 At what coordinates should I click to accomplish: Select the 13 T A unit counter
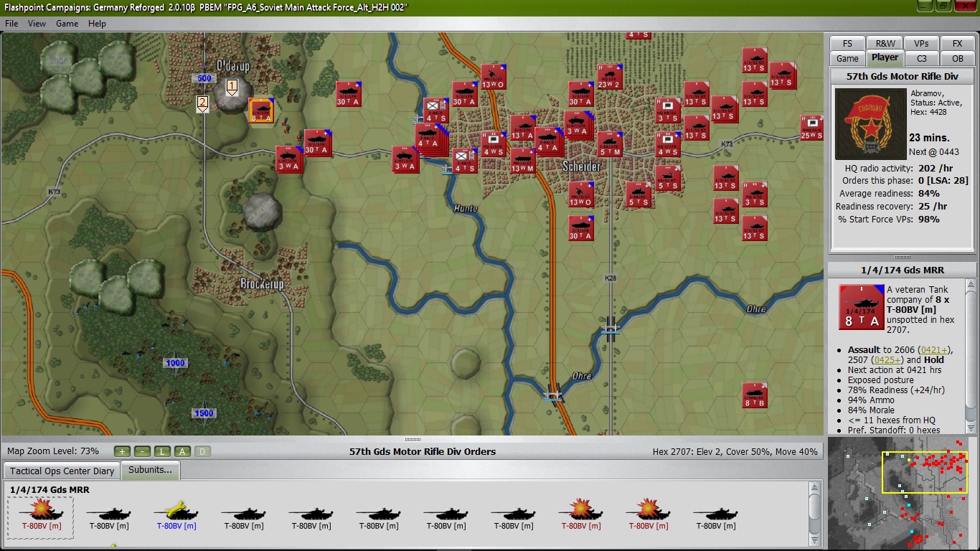pyautogui.click(x=523, y=128)
